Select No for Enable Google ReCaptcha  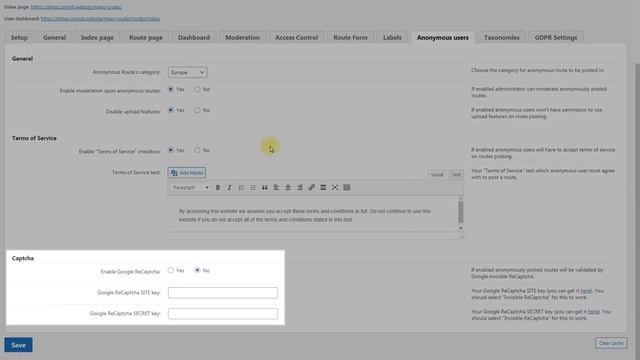pos(197,270)
